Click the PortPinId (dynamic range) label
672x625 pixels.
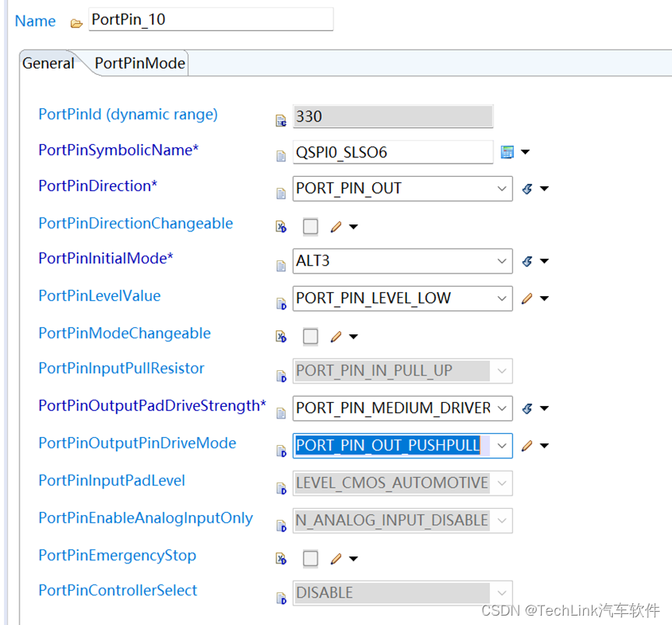[x=128, y=115]
